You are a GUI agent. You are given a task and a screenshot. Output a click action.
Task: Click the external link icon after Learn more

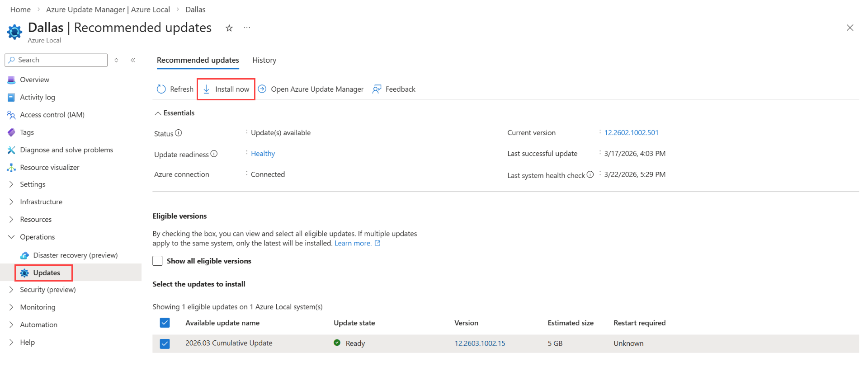(377, 243)
